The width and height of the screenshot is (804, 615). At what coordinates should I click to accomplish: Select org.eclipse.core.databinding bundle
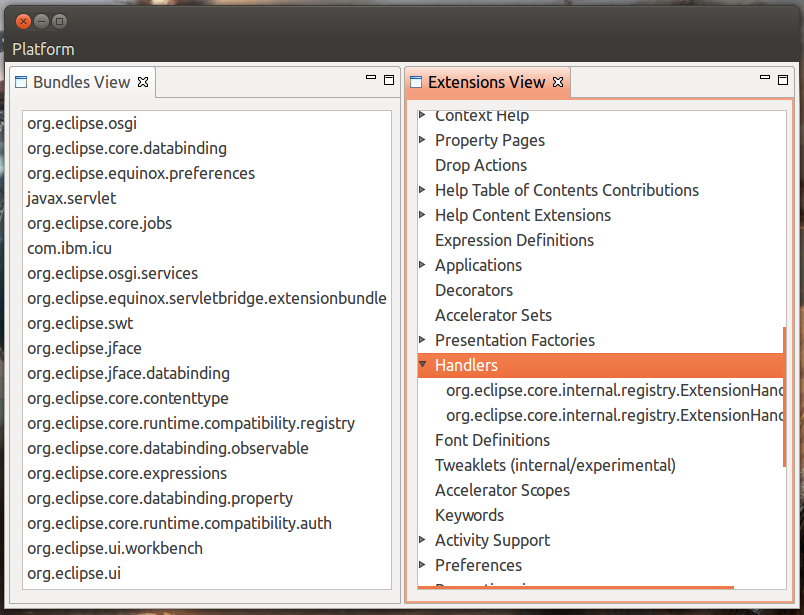tap(127, 148)
